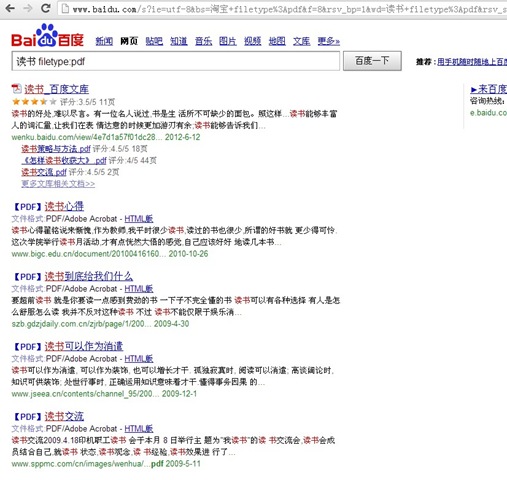Open the last 读书交流 PDF result title

click(64, 416)
